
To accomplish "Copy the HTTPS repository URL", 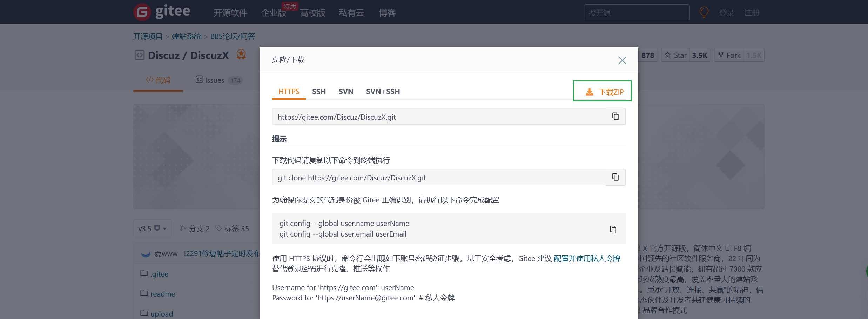I will coord(615,116).
